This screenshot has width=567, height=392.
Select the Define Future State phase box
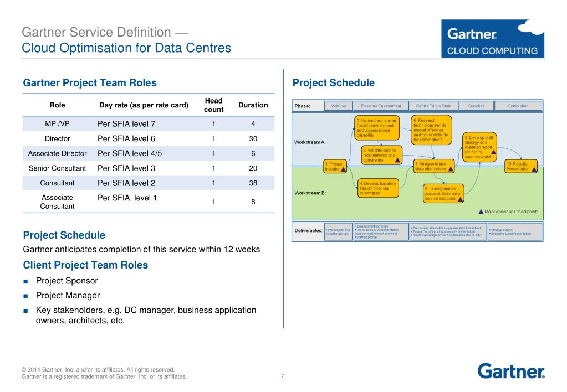pos(433,106)
